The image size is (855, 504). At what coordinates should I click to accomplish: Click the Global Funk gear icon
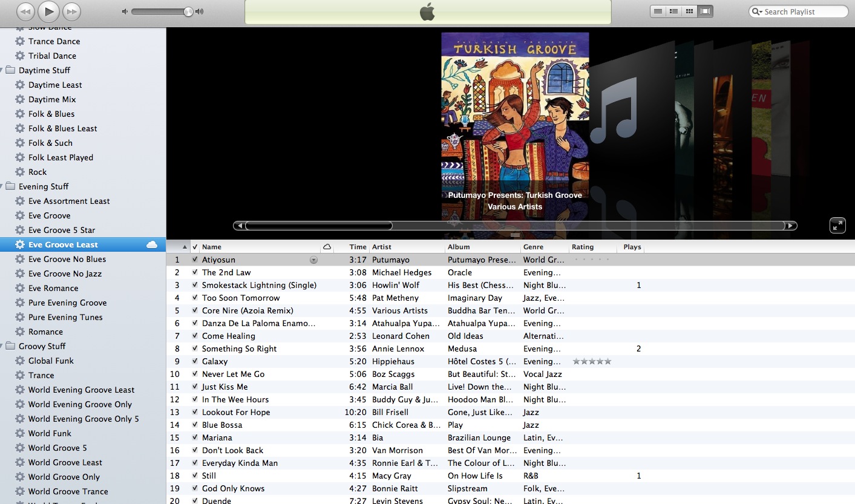pyautogui.click(x=20, y=361)
